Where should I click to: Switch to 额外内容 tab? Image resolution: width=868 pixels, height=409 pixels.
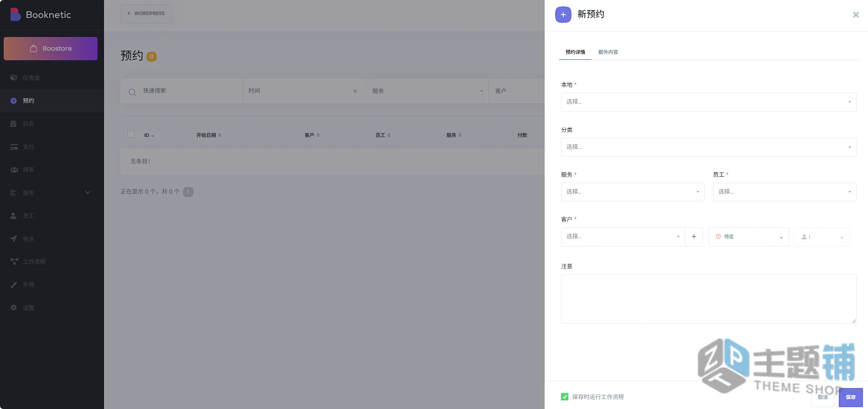click(608, 52)
